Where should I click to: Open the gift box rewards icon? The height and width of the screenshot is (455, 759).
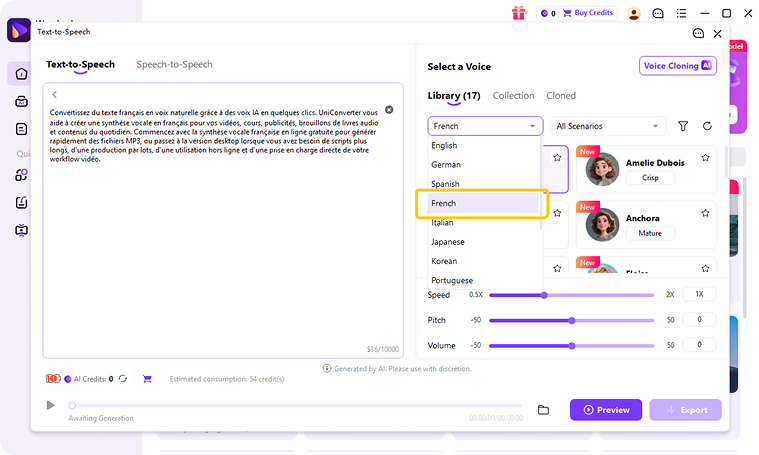pos(518,13)
